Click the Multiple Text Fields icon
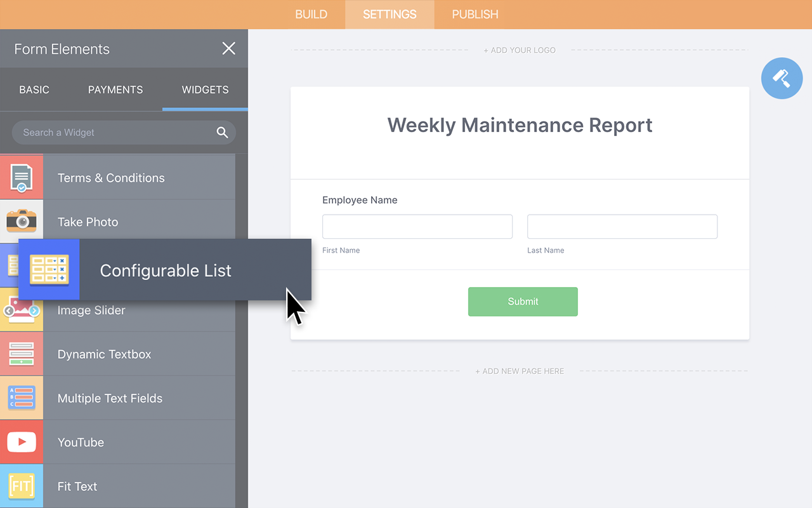 pos(22,398)
